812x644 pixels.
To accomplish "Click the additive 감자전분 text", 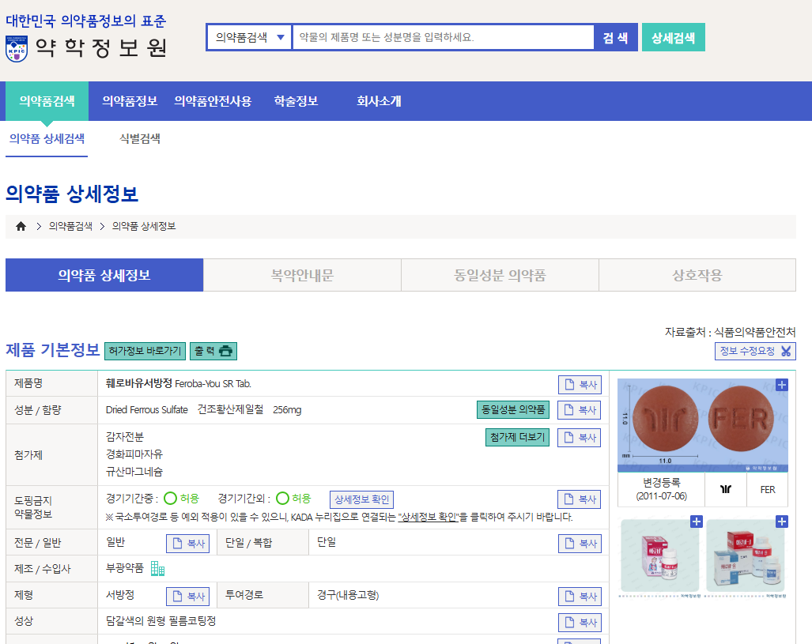I will point(125,437).
